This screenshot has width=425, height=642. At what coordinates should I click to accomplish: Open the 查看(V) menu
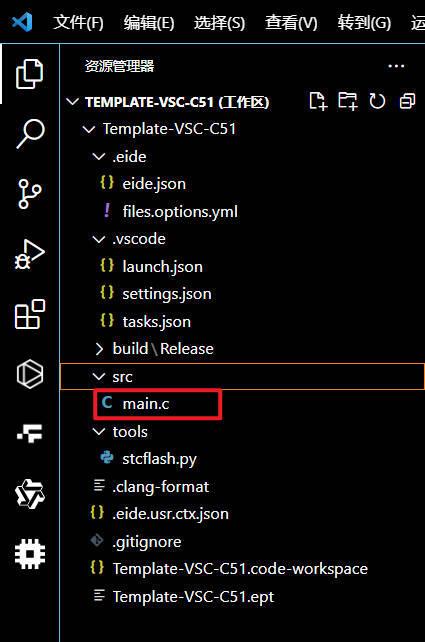click(x=291, y=23)
